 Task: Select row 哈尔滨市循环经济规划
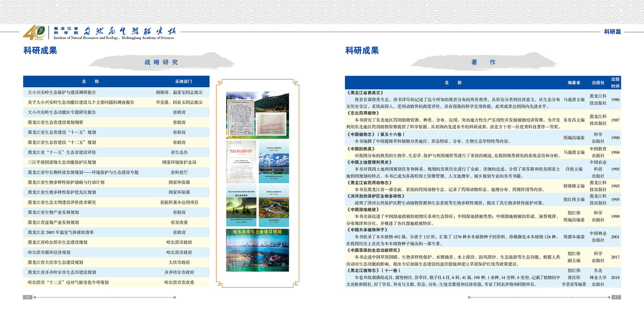(x=116, y=252)
